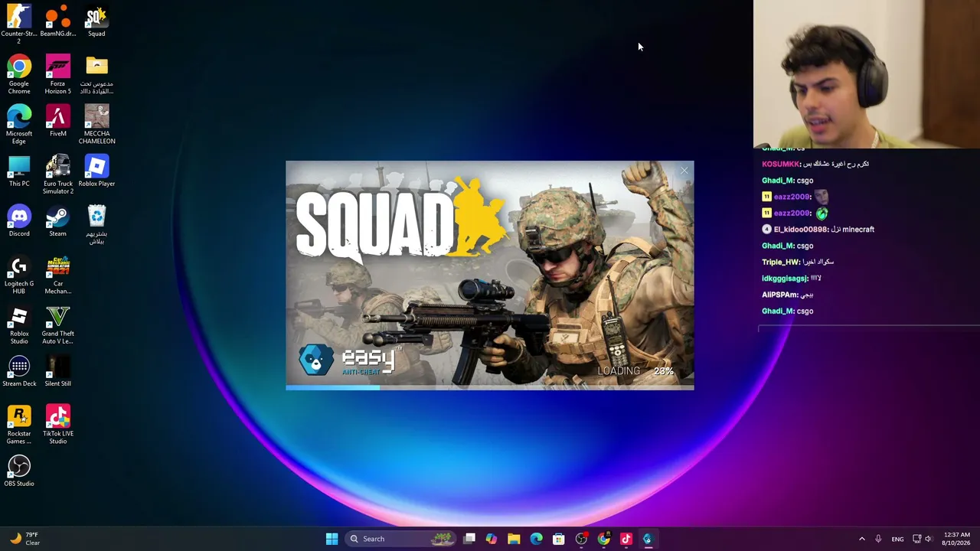Launch Roblox Player from the desktop

pos(96,171)
